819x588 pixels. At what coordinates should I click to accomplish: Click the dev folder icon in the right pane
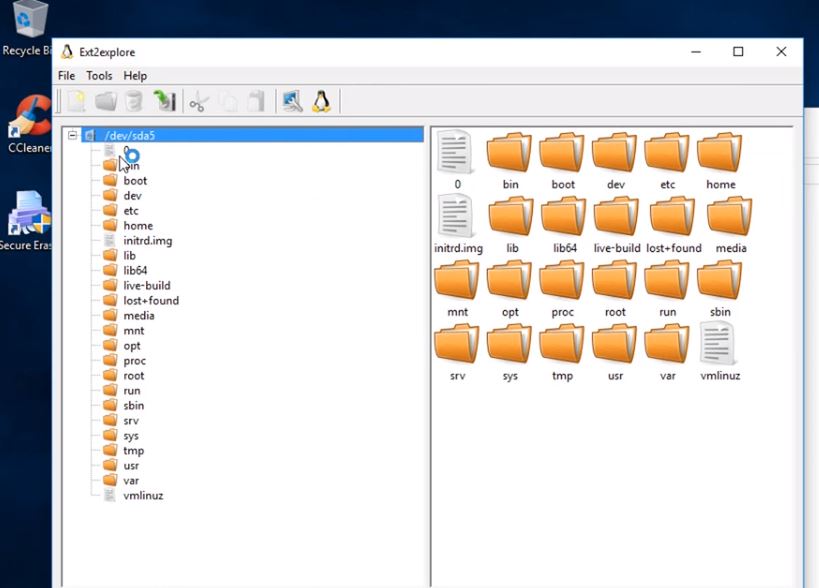tap(614, 152)
